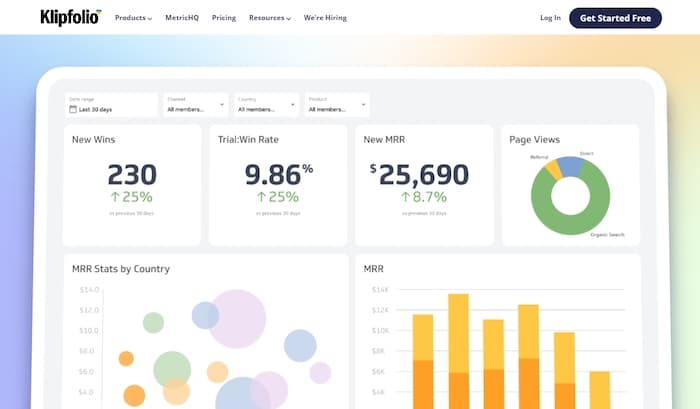The width and height of the screenshot is (700, 409).
Task: Open the Products dropdown menu
Action: point(133,18)
